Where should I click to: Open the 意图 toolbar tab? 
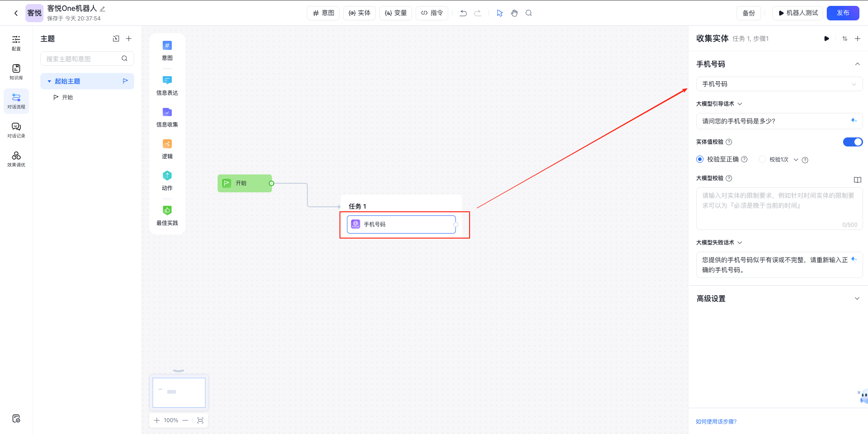click(323, 13)
